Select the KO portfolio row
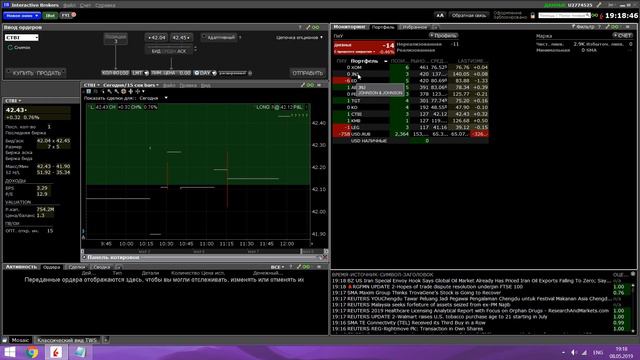Image resolution: width=640 pixels, height=360 pixels. [x=411, y=107]
